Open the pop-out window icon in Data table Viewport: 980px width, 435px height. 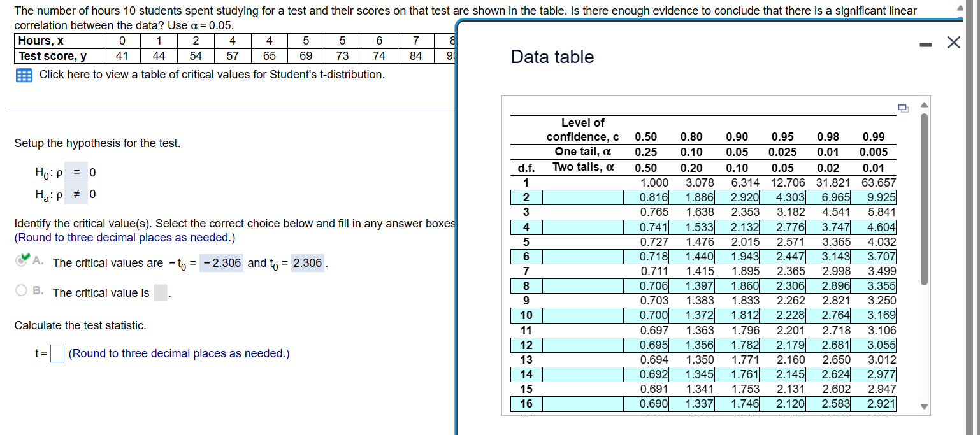click(x=903, y=108)
